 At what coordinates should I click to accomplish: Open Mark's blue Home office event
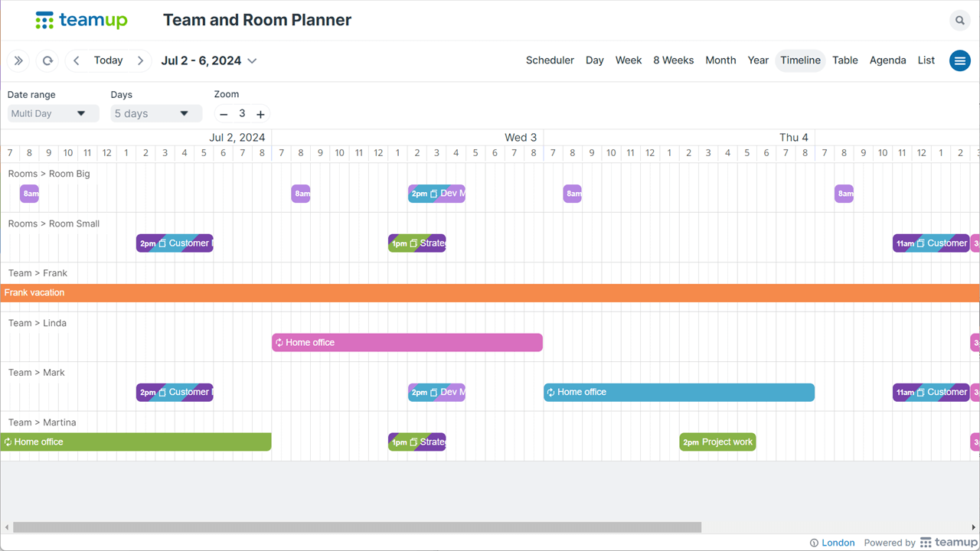point(679,393)
